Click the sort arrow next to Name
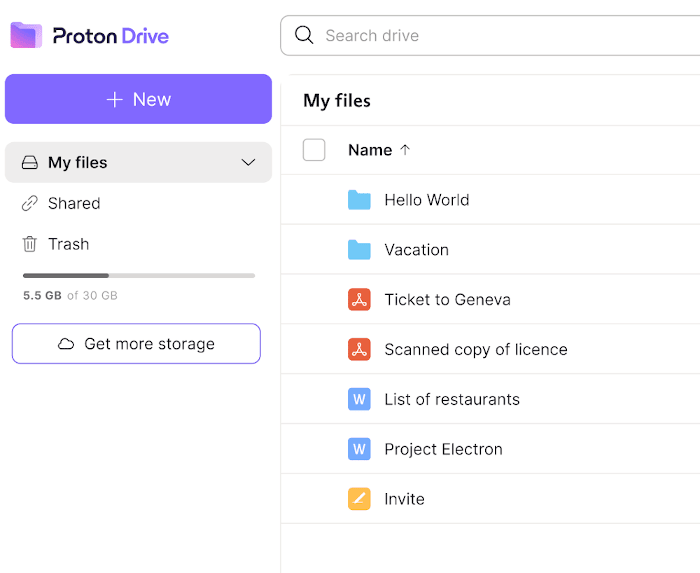700x573 pixels. click(405, 150)
